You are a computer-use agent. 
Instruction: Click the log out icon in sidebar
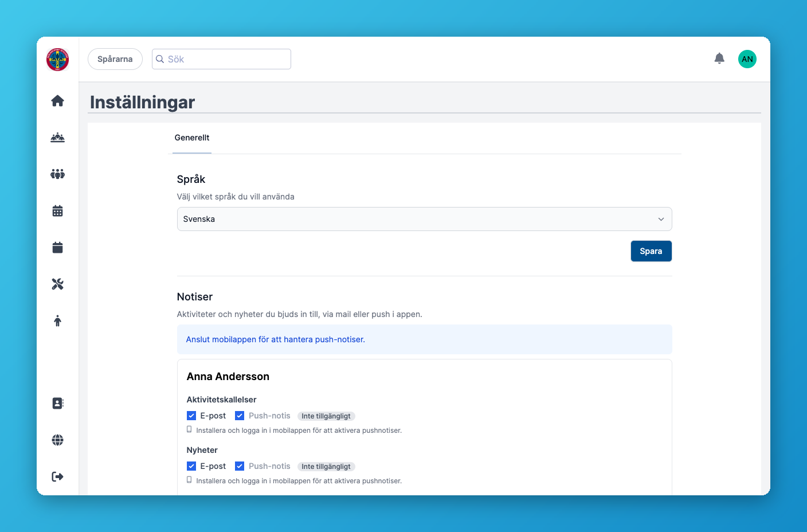pos(57,476)
